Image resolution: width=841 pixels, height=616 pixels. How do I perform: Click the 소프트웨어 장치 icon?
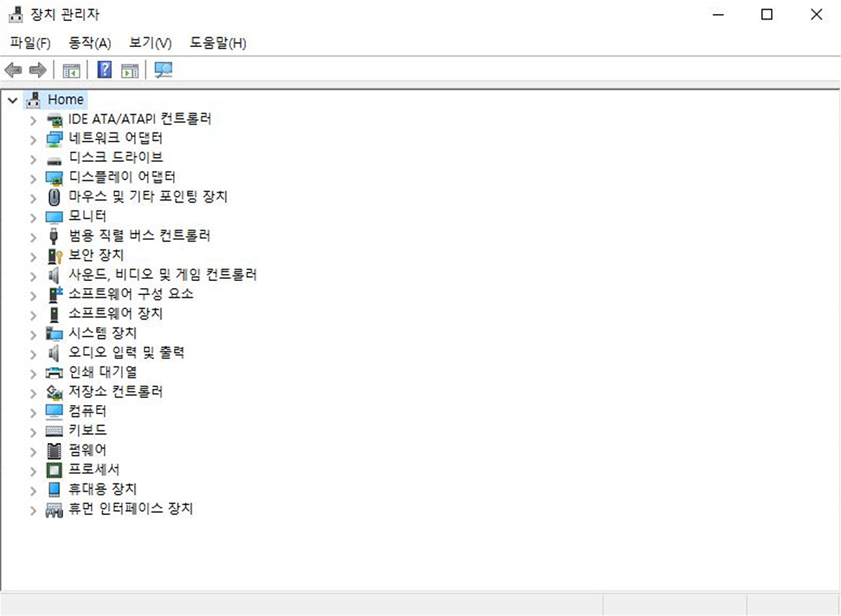(54, 314)
